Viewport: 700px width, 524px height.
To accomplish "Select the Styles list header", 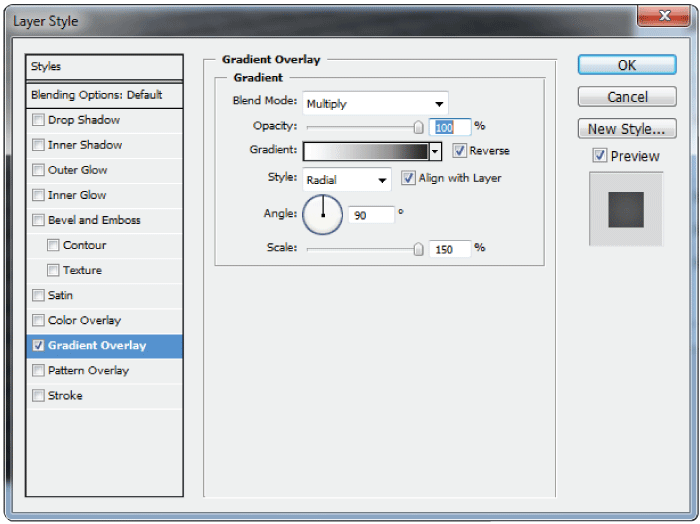I will (104, 67).
